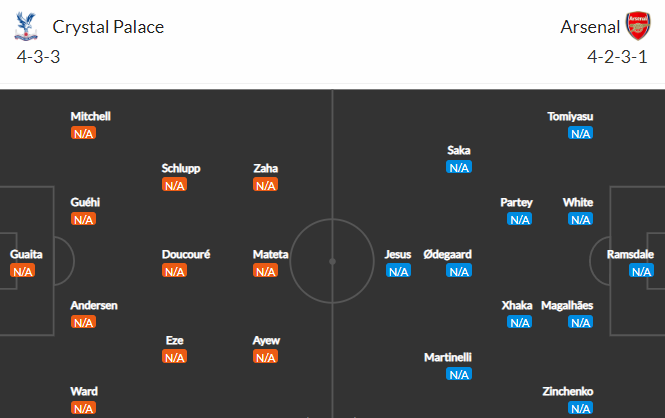This screenshot has height=418, width=665.
Task: Select Mateta's orange N/A rating badge
Action: (x=265, y=271)
